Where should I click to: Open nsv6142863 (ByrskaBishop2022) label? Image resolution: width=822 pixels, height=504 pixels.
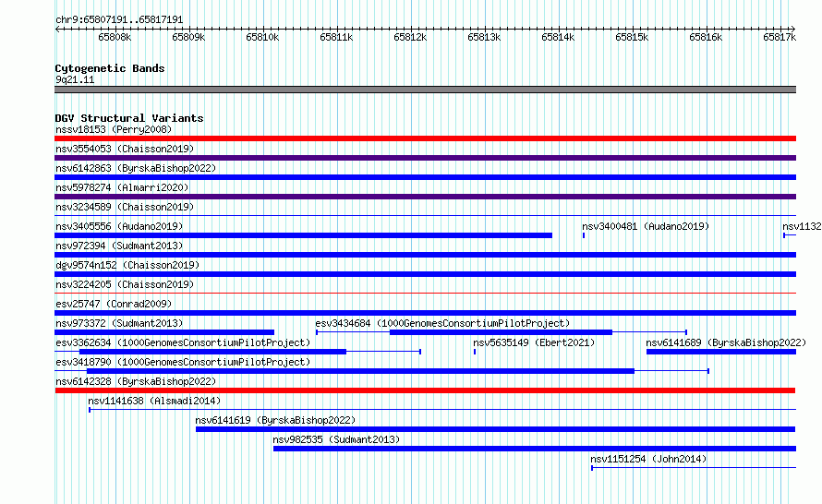pyautogui.click(x=136, y=168)
